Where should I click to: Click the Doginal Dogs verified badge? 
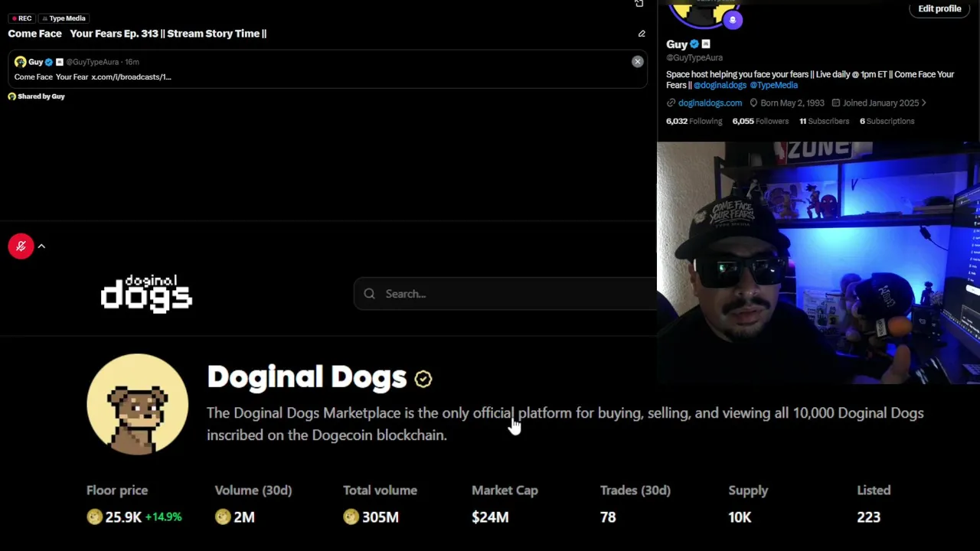pyautogui.click(x=423, y=378)
